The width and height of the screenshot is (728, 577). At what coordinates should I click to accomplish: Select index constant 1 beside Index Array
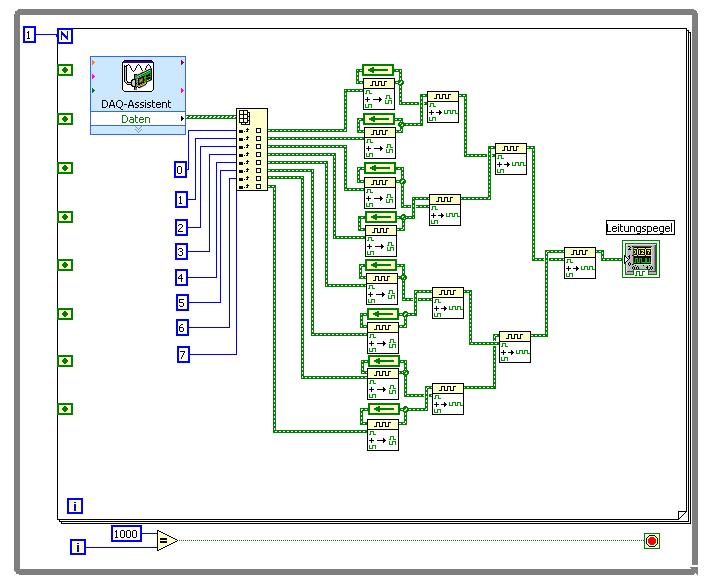click(x=181, y=200)
